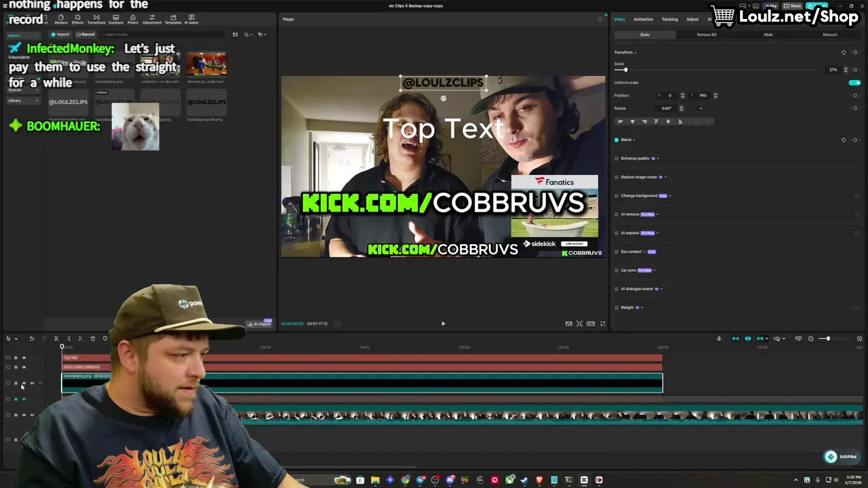Expand the Import dropdown in sidebar
The width and height of the screenshot is (868, 488).
point(23,35)
